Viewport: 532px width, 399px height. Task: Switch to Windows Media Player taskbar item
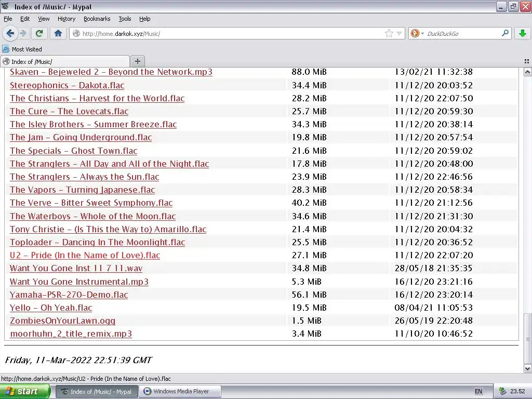pyautogui.click(x=180, y=391)
